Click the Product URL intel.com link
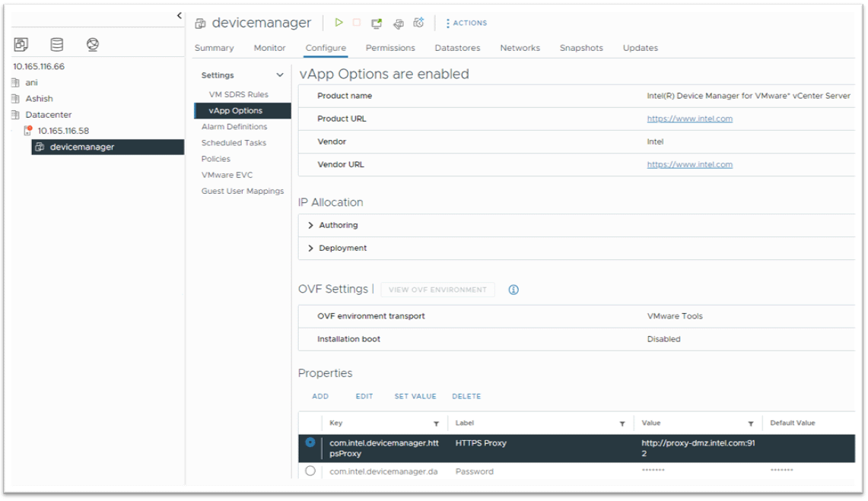Viewport: 868px width, 501px height. pos(689,119)
